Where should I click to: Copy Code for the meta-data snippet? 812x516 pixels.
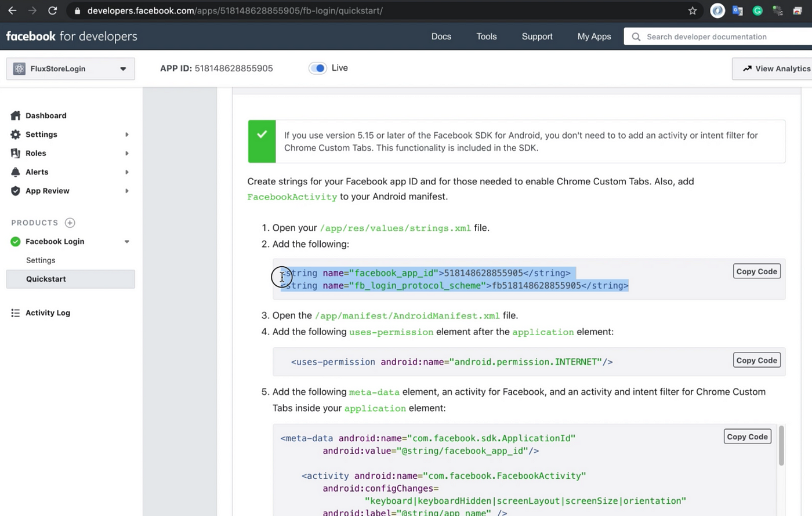(748, 437)
